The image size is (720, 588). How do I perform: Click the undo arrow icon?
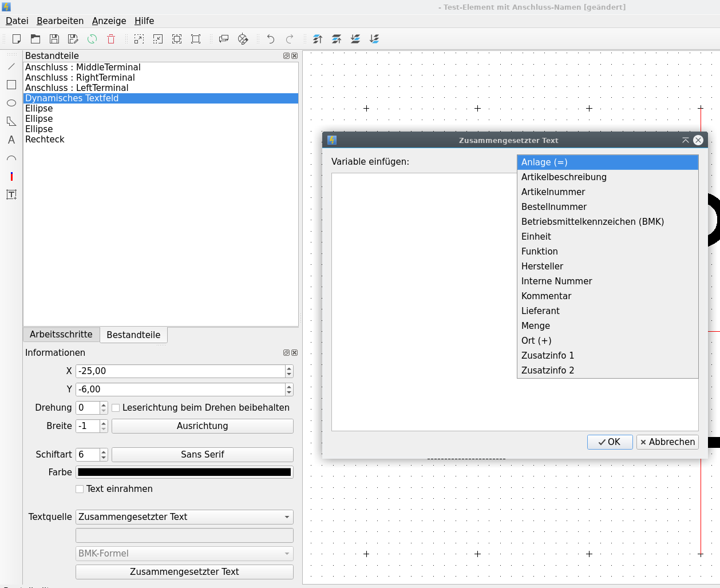point(271,39)
